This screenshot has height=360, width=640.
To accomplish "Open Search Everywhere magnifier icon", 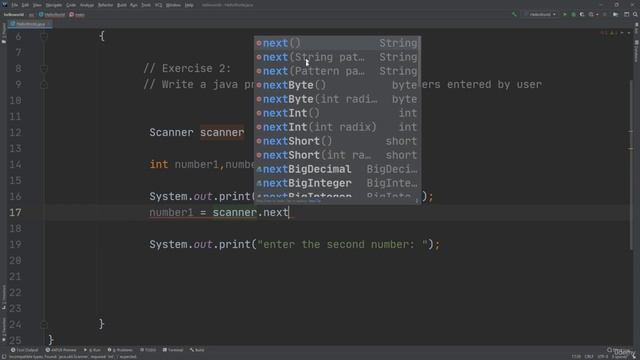I will click(x=635, y=14).
